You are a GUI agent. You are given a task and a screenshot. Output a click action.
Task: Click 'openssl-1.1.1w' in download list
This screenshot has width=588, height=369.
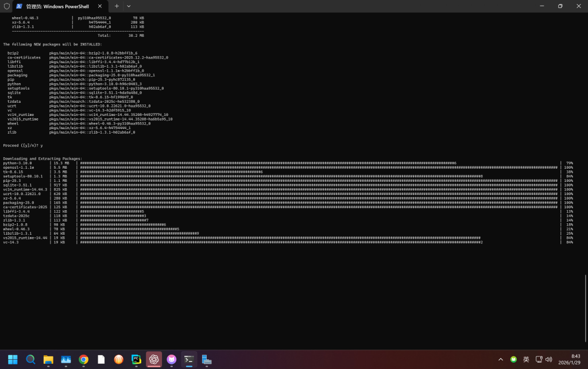click(18, 168)
